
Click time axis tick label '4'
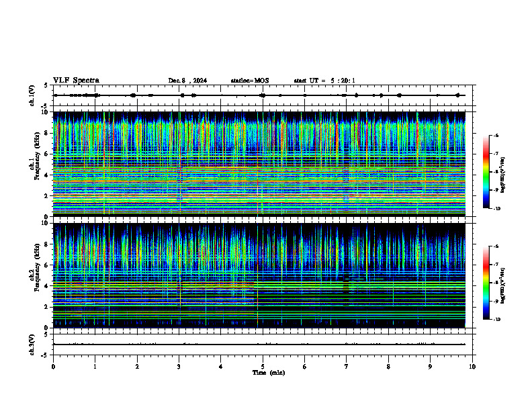(221, 367)
